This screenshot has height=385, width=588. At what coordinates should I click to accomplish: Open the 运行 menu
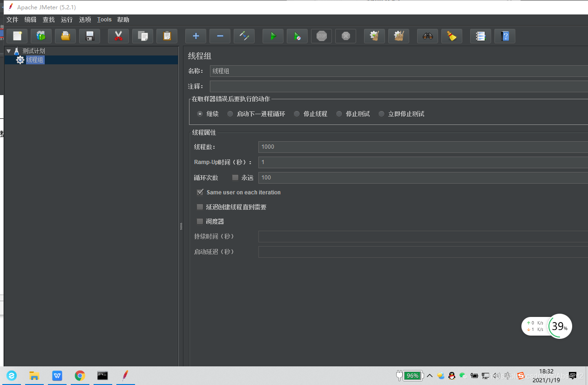[67, 20]
